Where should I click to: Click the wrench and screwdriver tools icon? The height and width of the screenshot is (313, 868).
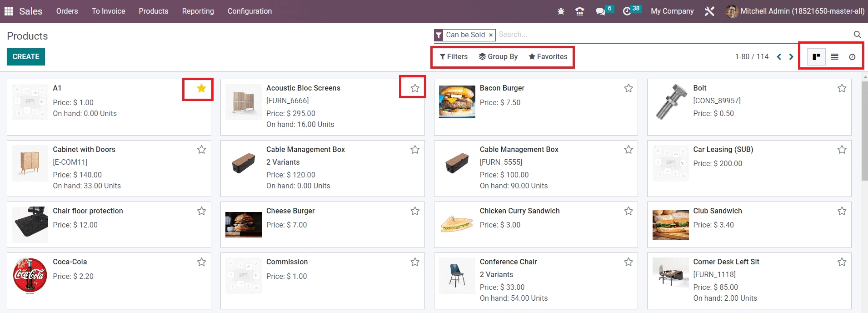(x=709, y=11)
